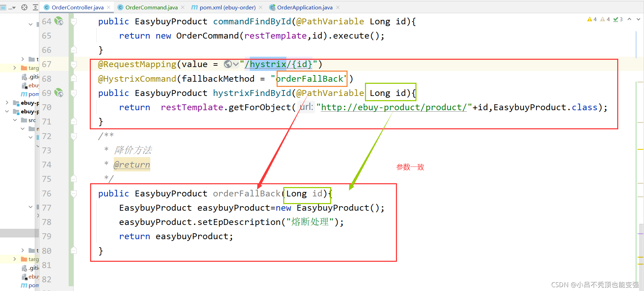Screen dimensions: 644x291
Task: Collapse code fold marker at line 67
Action: tap(74, 64)
